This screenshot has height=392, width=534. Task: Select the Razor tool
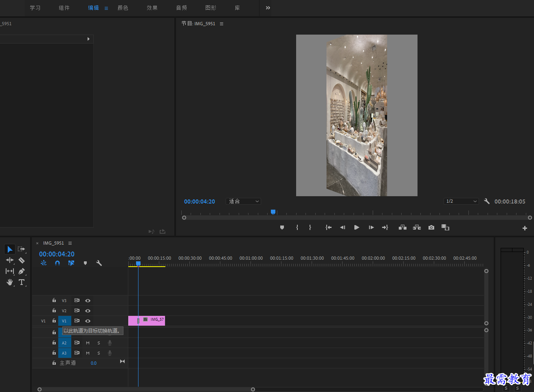coord(22,260)
